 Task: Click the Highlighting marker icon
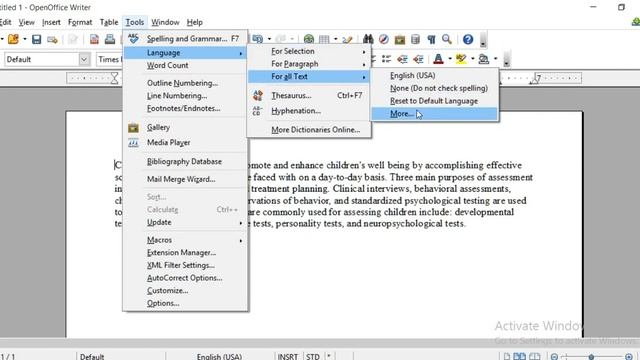[461, 59]
